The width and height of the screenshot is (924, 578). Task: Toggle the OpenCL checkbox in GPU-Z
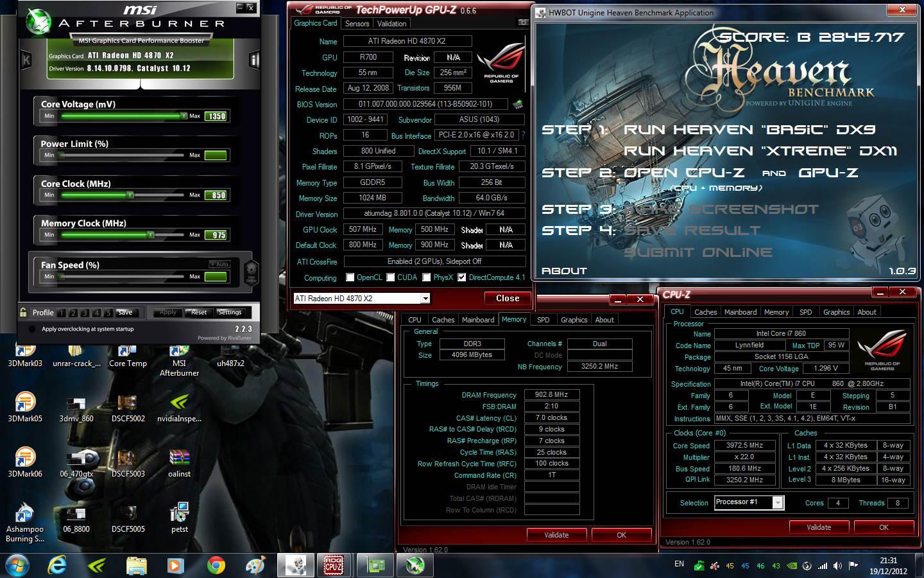pyautogui.click(x=350, y=277)
